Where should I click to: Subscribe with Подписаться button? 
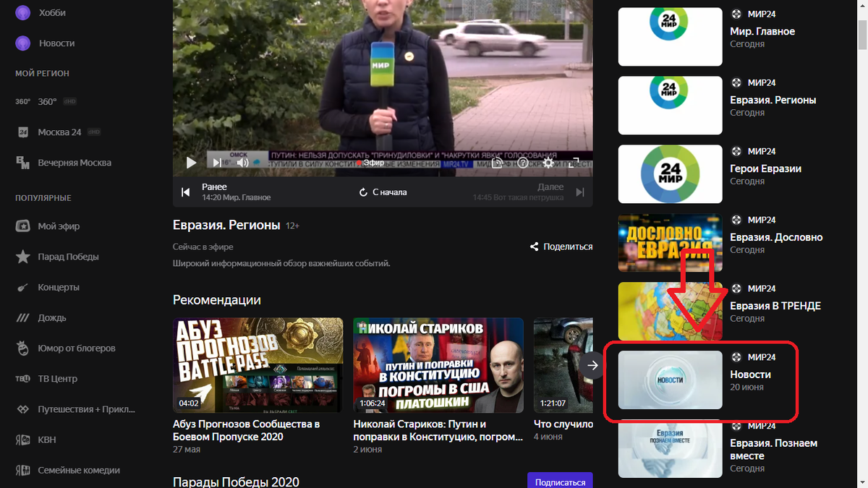coord(561,481)
